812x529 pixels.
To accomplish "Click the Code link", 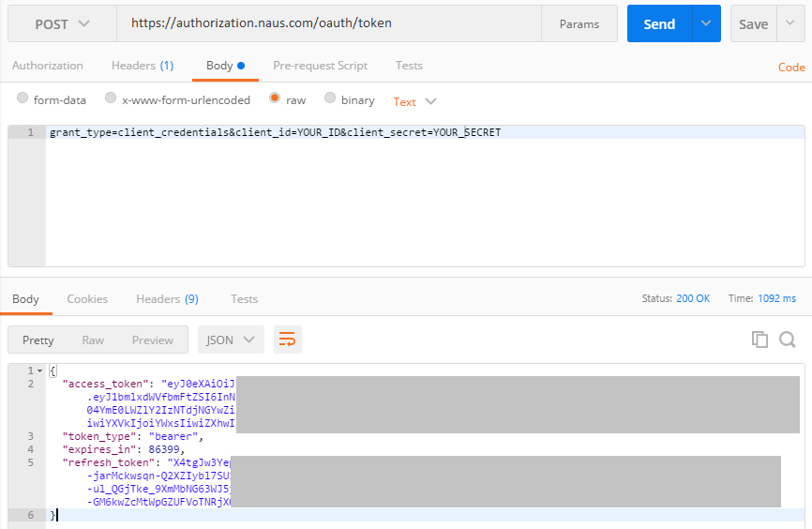I will (x=791, y=68).
